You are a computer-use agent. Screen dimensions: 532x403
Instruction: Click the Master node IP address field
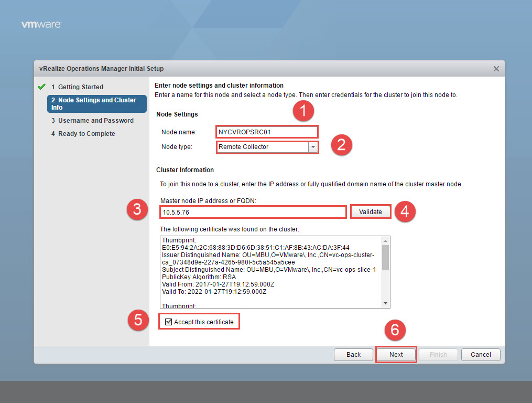coord(253,212)
